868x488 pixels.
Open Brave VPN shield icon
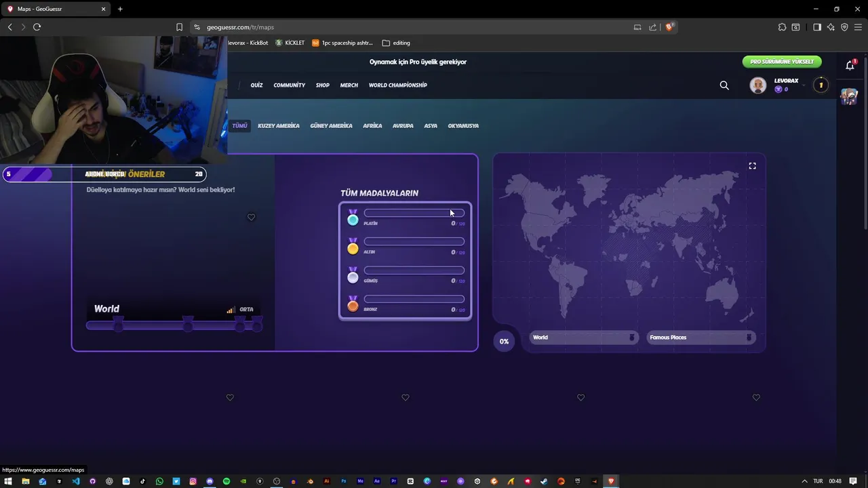click(x=844, y=27)
